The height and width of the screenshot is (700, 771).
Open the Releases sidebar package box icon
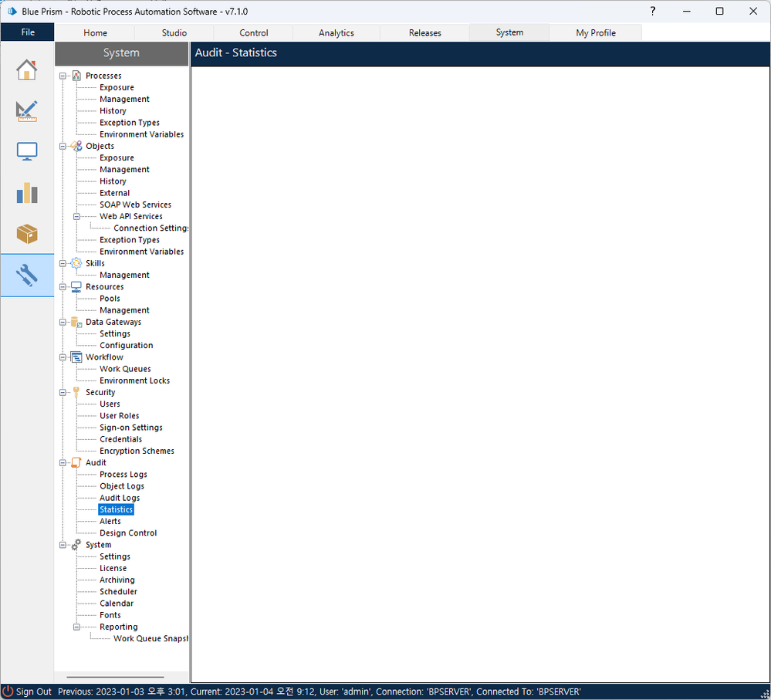click(26, 234)
